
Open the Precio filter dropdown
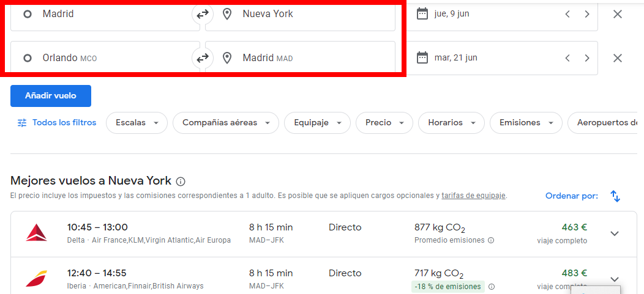pos(384,123)
